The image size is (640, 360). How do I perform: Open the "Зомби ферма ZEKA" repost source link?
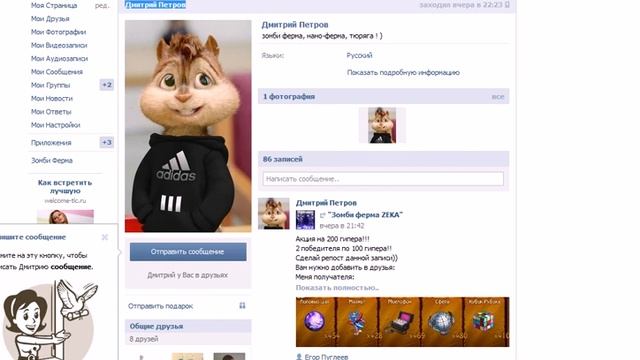tap(365, 215)
